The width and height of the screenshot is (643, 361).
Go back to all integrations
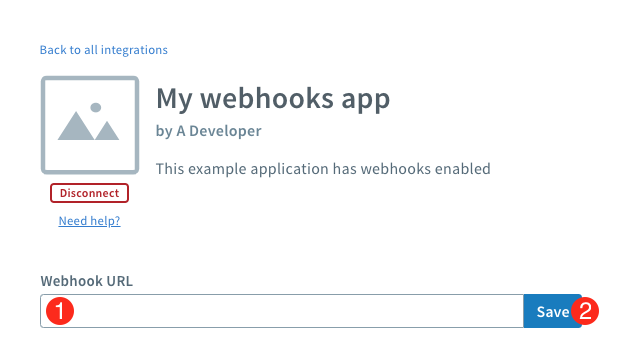tap(104, 50)
